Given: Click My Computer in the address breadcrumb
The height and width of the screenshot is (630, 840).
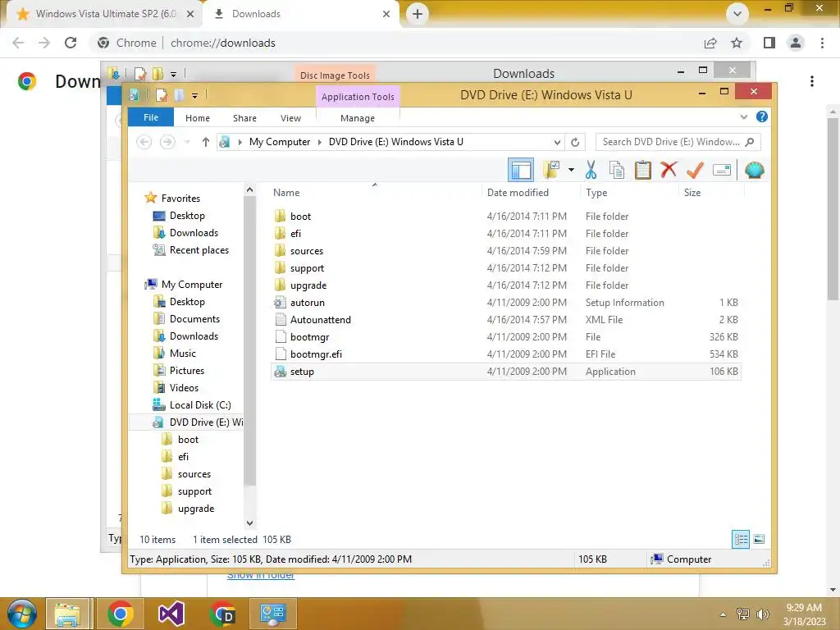Looking at the screenshot, I should tap(279, 142).
